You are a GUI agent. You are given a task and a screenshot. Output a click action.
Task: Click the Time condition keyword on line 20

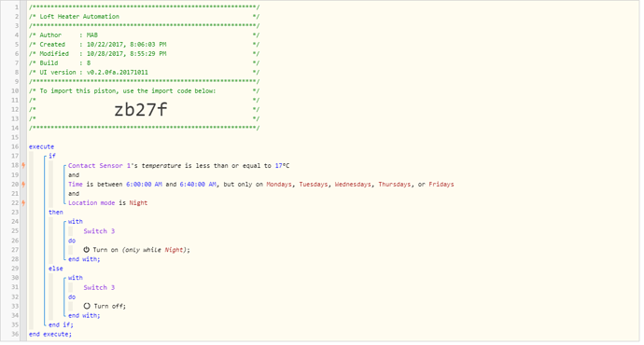76,185
